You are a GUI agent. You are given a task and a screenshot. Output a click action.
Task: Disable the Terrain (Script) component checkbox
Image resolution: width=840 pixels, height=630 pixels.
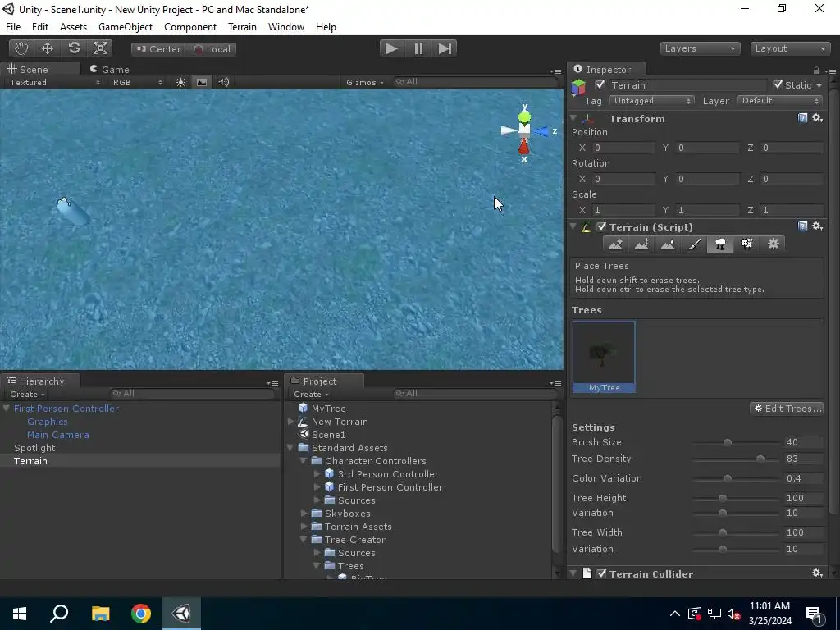coord(601,226)
